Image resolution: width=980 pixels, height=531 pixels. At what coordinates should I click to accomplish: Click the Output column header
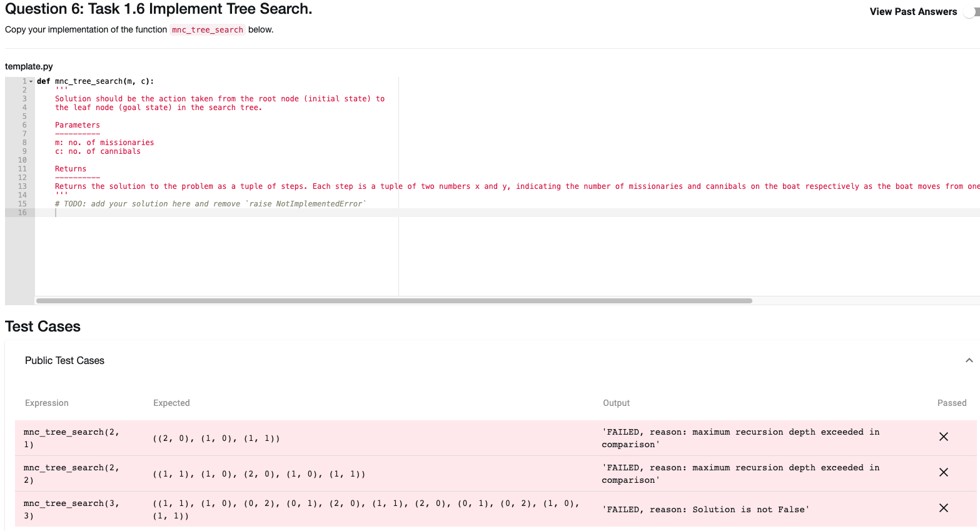point(617,403)
